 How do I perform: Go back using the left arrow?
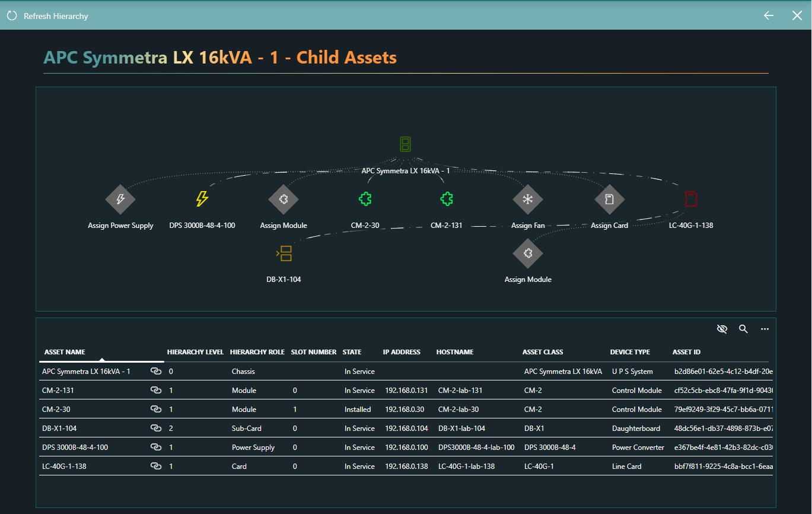pyautogui.click(x=769, y=16)
